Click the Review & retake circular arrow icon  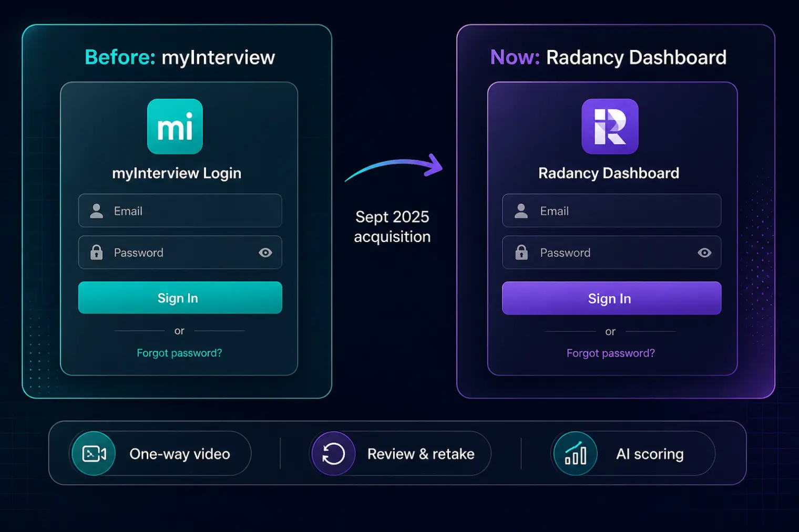pos(333,453)
